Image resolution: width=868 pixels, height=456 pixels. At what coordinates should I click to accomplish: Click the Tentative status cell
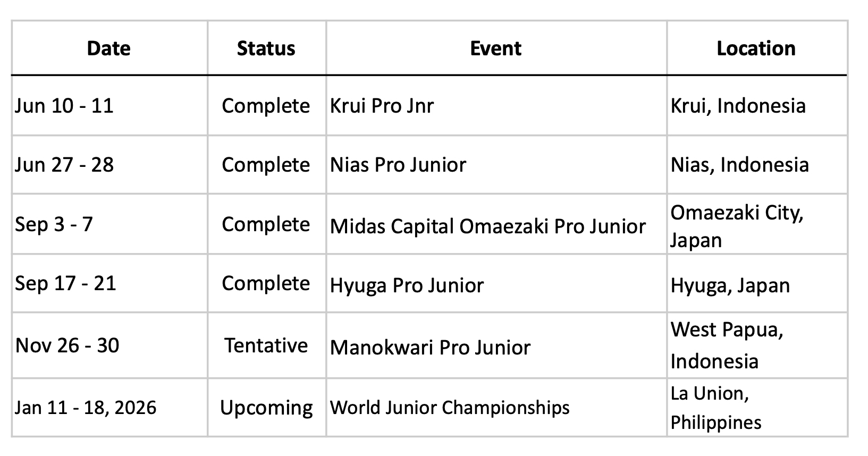(x=266, y=345)
